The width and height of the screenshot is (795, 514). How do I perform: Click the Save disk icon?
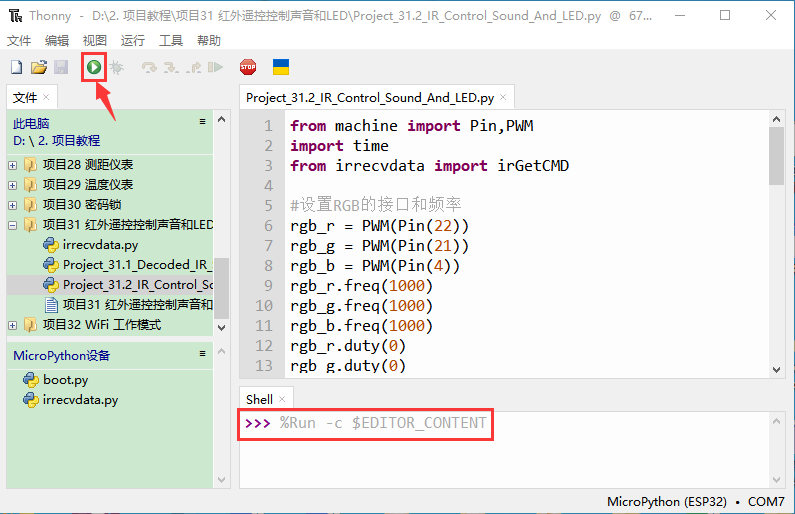click(x=60, y=67)
